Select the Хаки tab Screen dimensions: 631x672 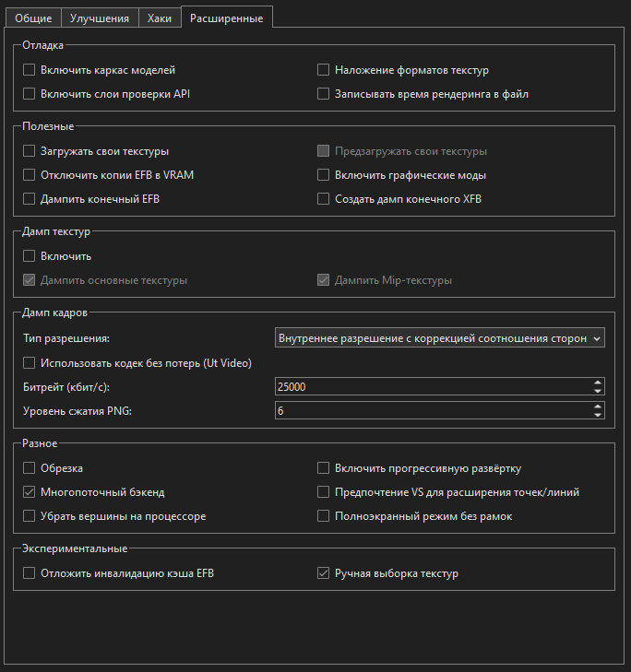[160, 18]
